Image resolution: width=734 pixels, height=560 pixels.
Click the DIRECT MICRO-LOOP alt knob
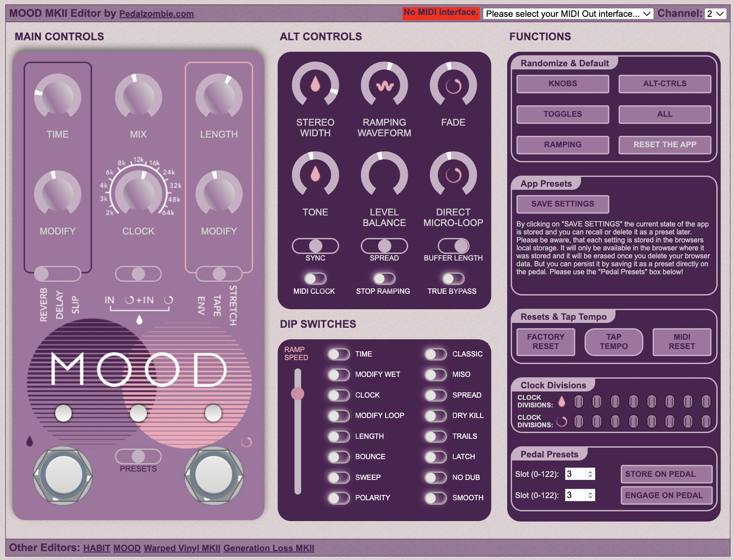point(453,175)
